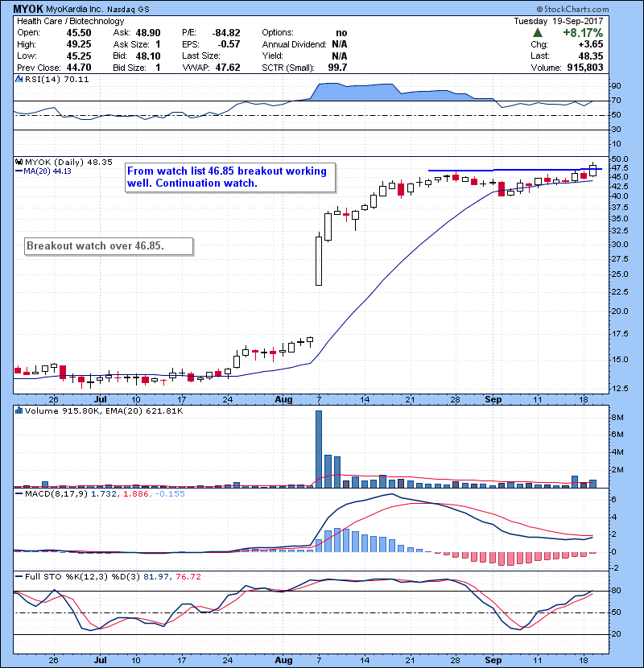Viewport: 644px width, 668px height.
Task: Select the Prev Close value 44.70
Action: (x=79, y=68)
